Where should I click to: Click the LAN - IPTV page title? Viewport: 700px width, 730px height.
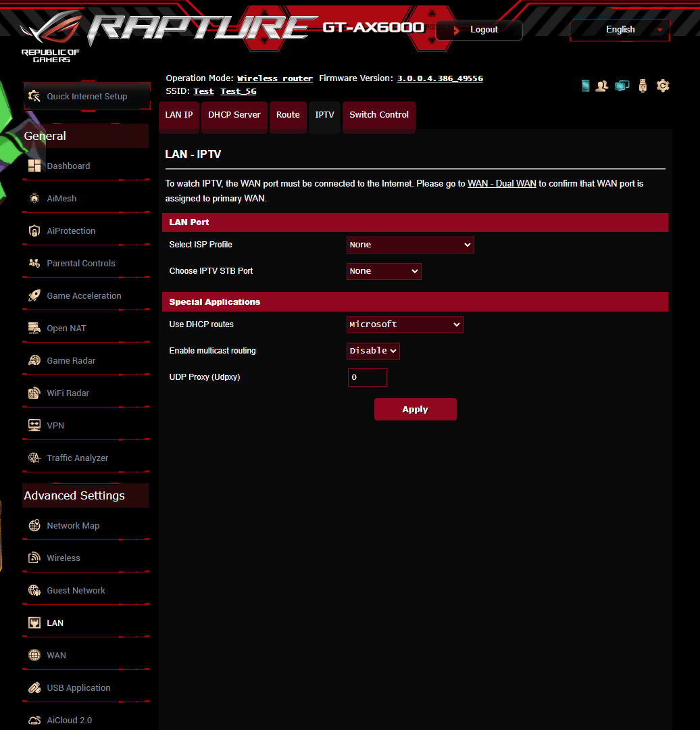193,155
